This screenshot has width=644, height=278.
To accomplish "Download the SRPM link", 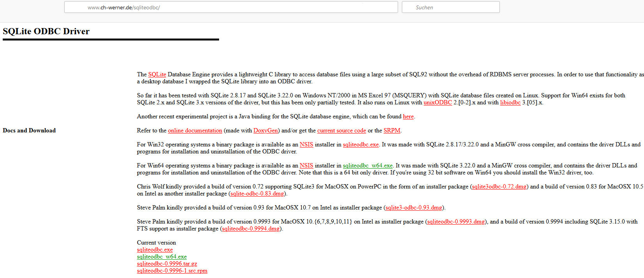I will [392, 130].
